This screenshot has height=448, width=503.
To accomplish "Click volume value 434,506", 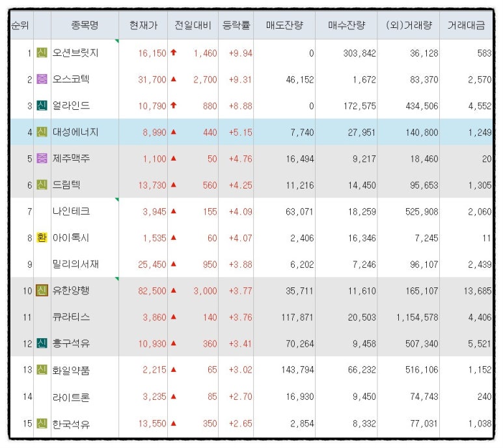I will tap(422, 106).
